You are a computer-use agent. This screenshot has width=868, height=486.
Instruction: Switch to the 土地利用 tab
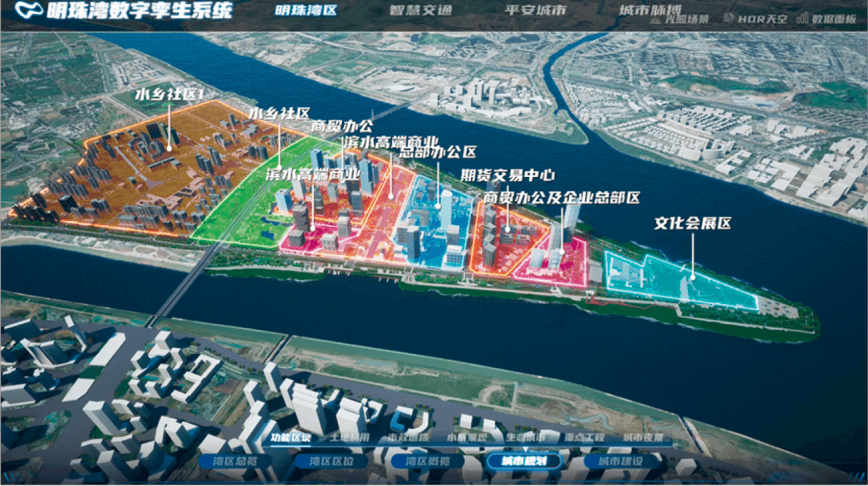pos(351,436)
